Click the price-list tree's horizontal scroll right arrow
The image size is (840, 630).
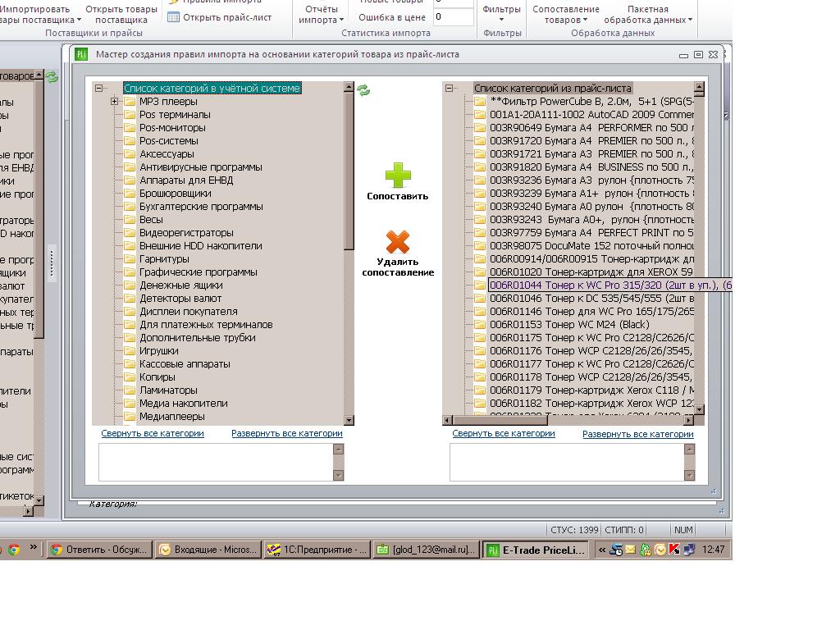point(690,421)
